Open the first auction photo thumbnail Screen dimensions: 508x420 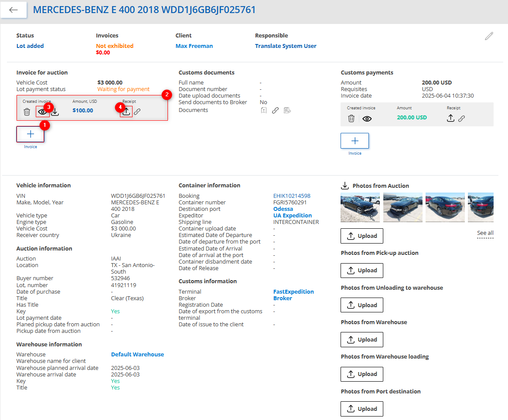tap(360, 207)
